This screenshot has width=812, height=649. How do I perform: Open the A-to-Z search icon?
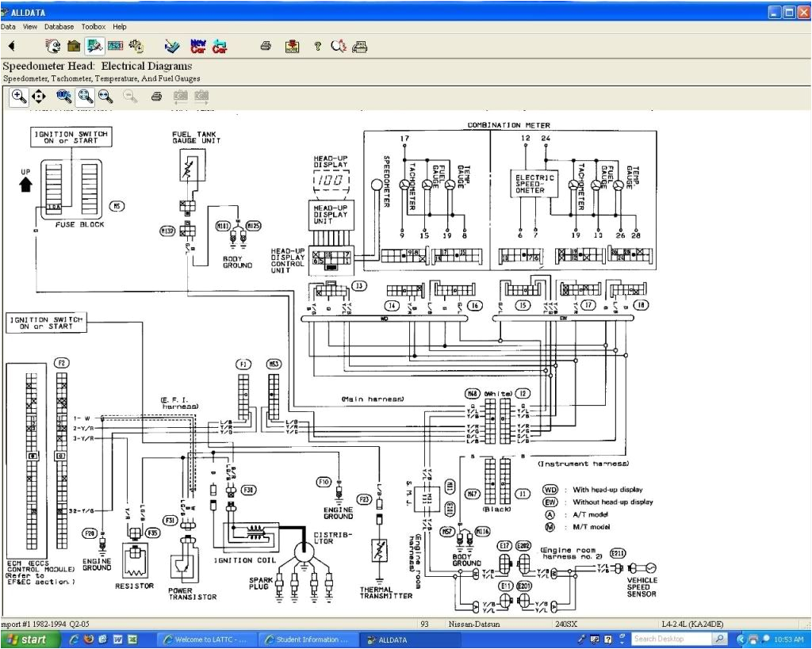coord(339,46)
